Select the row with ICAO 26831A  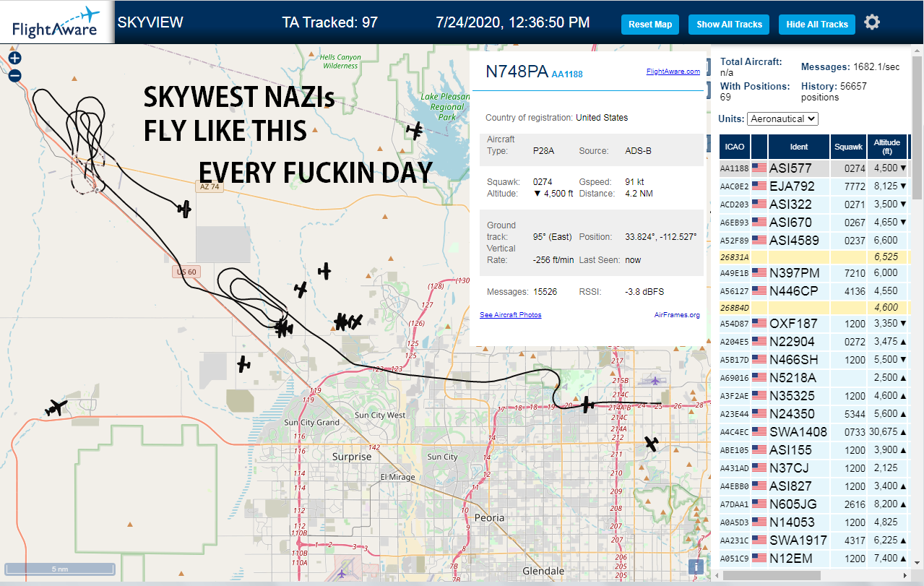click(x=814, y=257)
